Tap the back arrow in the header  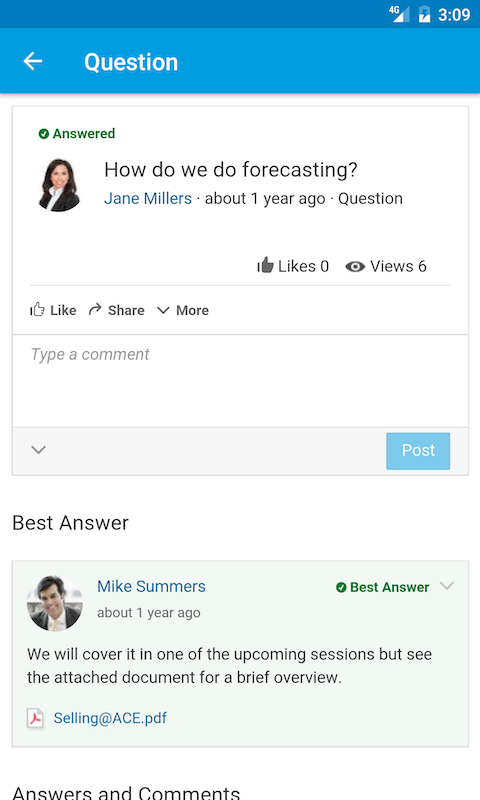33,61
